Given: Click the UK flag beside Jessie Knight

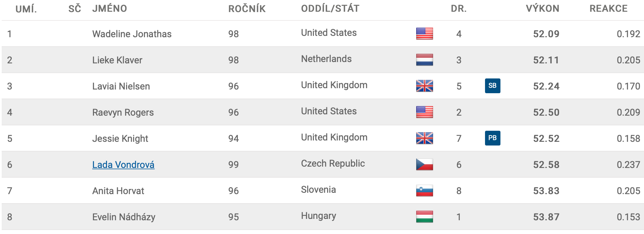Looking at the screenshot, I should click(x=424, y=138).
